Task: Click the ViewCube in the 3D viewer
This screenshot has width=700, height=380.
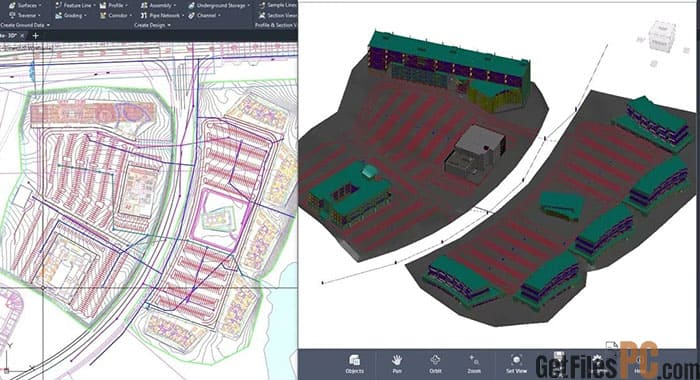Action: tap(661, 37)
